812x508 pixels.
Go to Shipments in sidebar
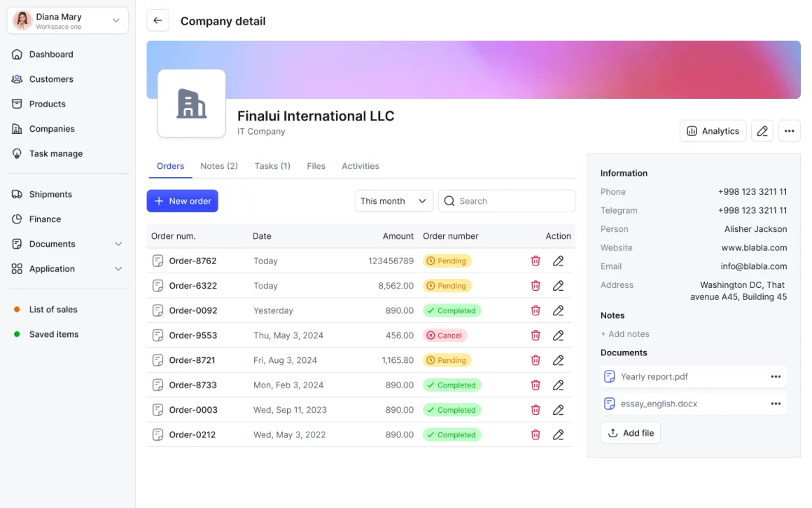(x=50, y=194)
